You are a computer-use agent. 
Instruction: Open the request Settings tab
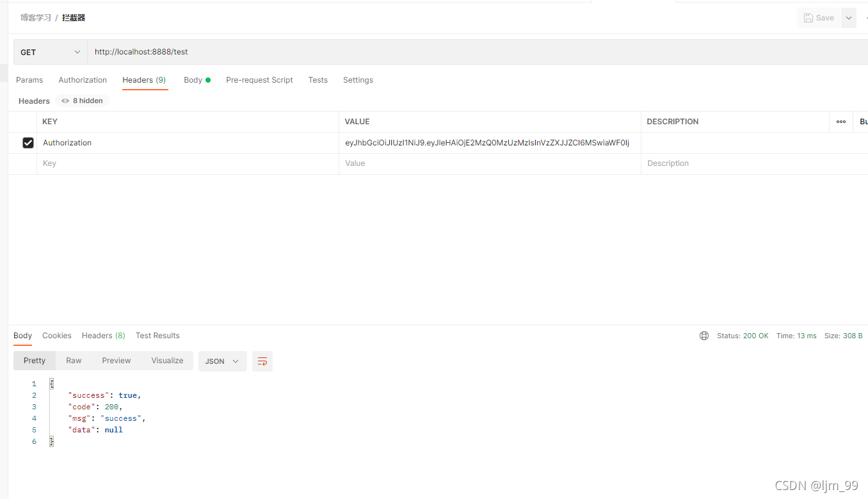click(358, 80)
